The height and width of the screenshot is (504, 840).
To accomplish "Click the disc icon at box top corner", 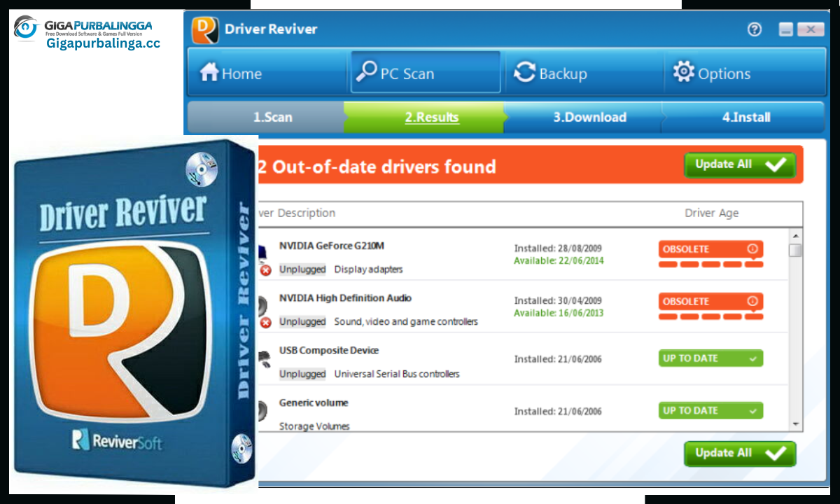I will pos(202,169).
